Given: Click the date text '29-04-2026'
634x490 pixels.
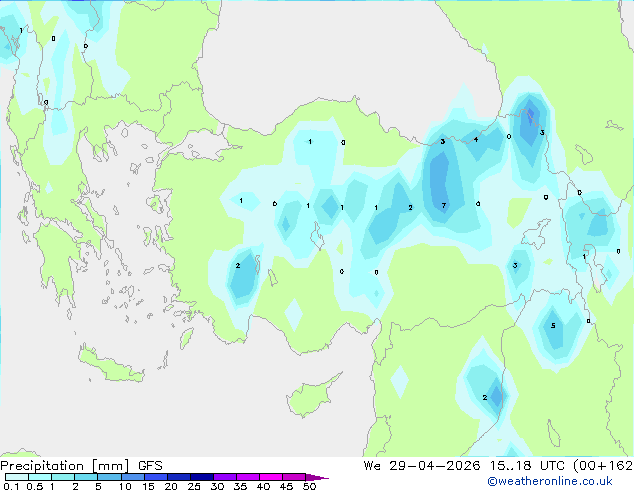Looking at the screenshot, I should point(435,466).
